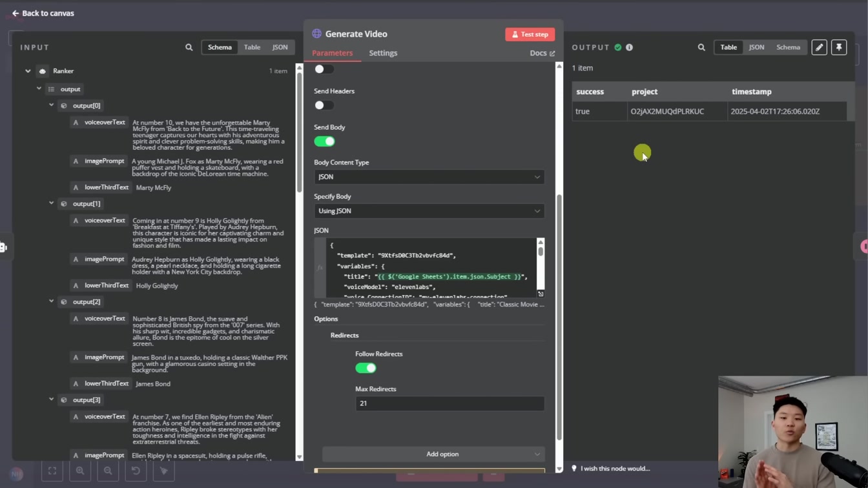Screen dimensions: 868x488
Task: Collapse the output list expander
Action: point(39,89)
